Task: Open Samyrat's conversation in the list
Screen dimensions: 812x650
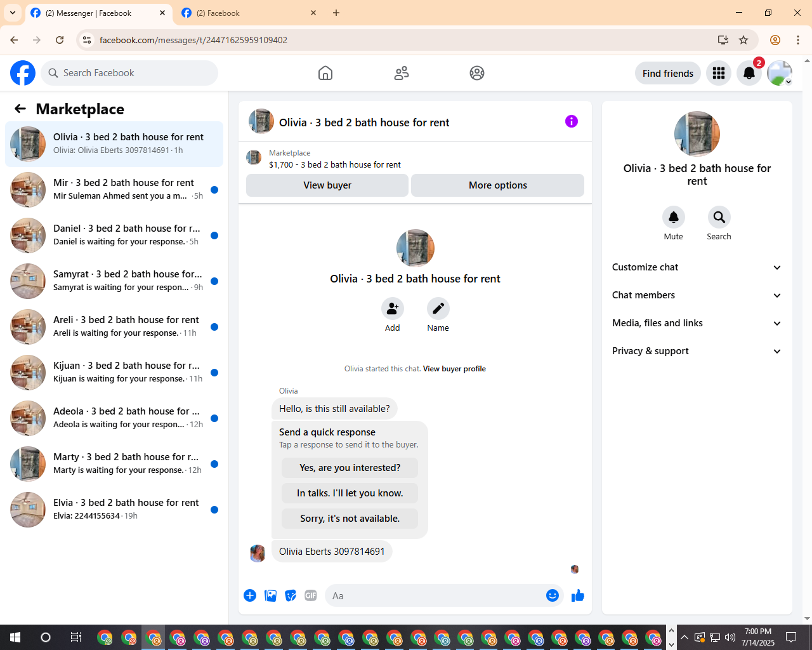Action: coord(114,281)
